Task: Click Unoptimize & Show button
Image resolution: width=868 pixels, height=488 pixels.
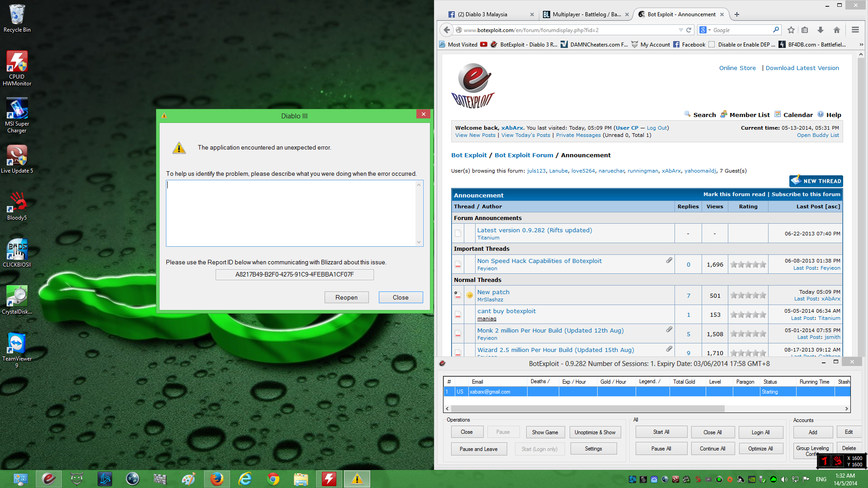Action: coord(595,432)
